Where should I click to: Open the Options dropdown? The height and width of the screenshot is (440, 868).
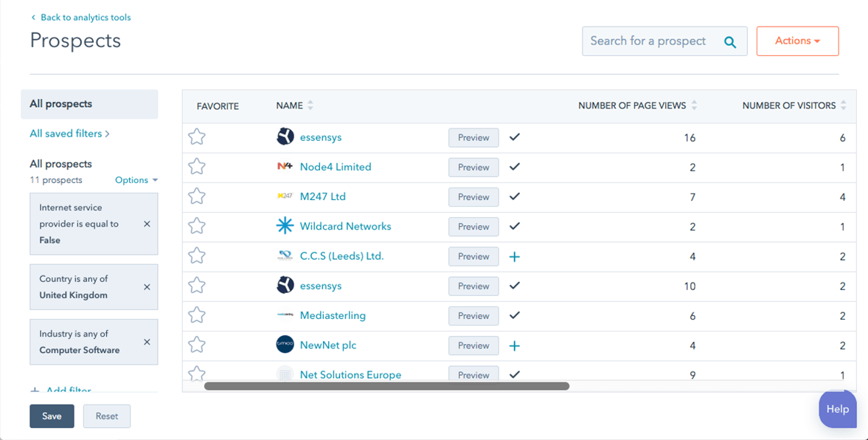click(136, 179)
